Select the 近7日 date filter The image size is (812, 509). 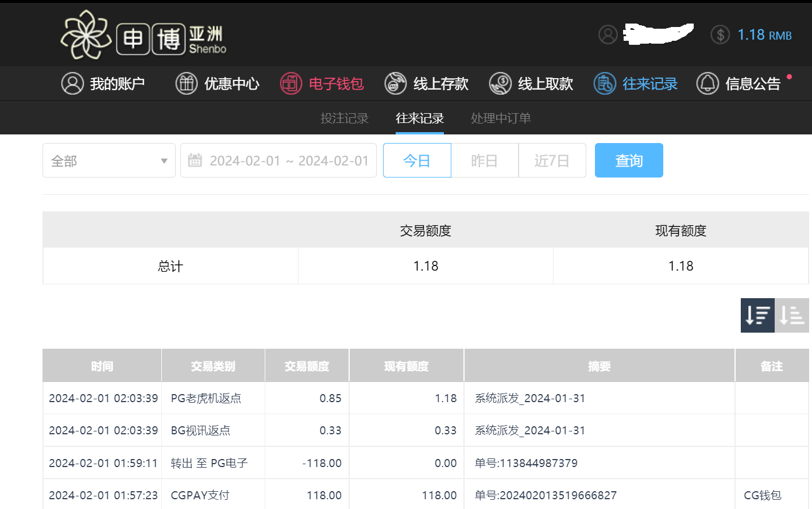tap(552, 160)
